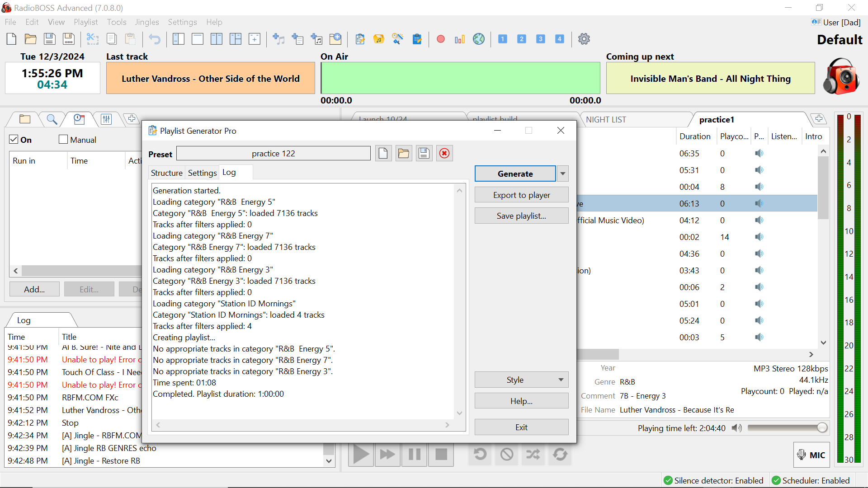Screen dimensions: 868x488
Task: Toggle the Manual checkbox
Action: point(63,139)
